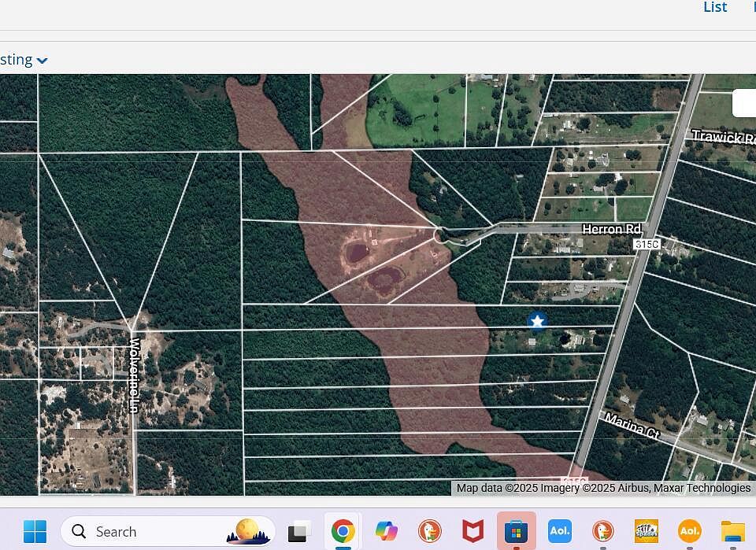The height and width of the screenshot is (550, 756).
Task: Launch the Spades card game
Action: point(647,532)
